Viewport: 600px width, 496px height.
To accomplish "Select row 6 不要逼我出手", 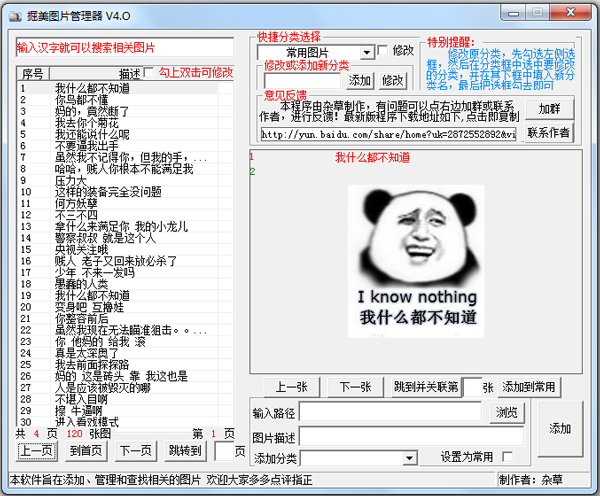I will (x=125, y=146).
